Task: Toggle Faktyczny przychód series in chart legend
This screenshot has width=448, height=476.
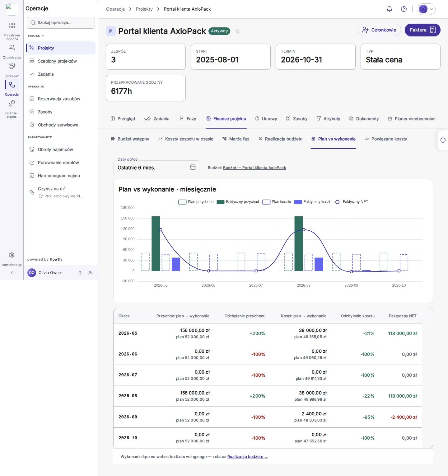Action: click(238, 202)
